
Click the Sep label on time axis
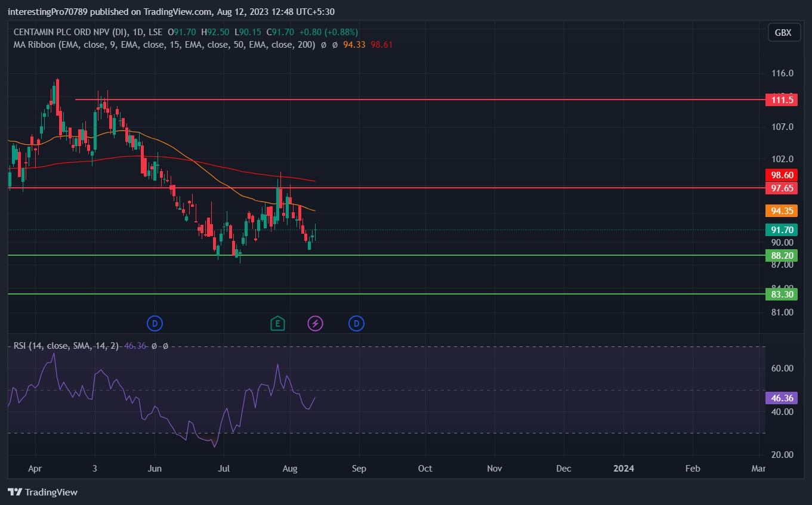click(359, 469)
